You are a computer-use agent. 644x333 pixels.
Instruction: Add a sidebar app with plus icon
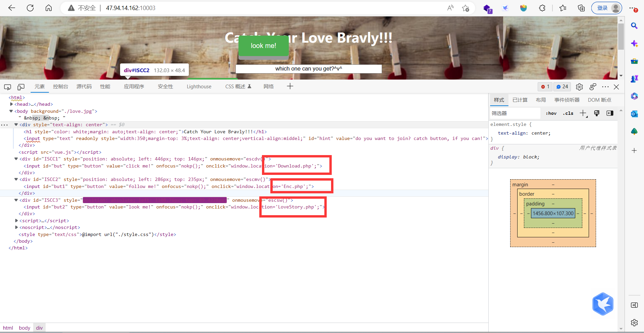click(634, 150)
